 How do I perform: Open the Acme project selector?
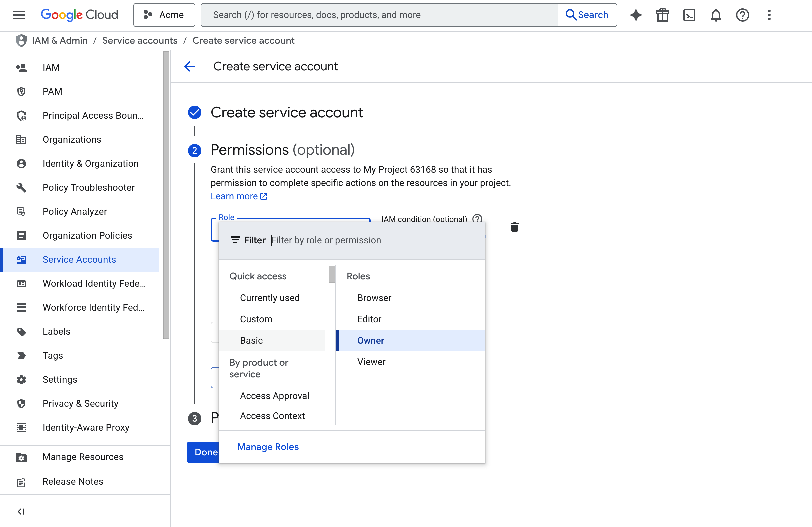pos(164,15)
